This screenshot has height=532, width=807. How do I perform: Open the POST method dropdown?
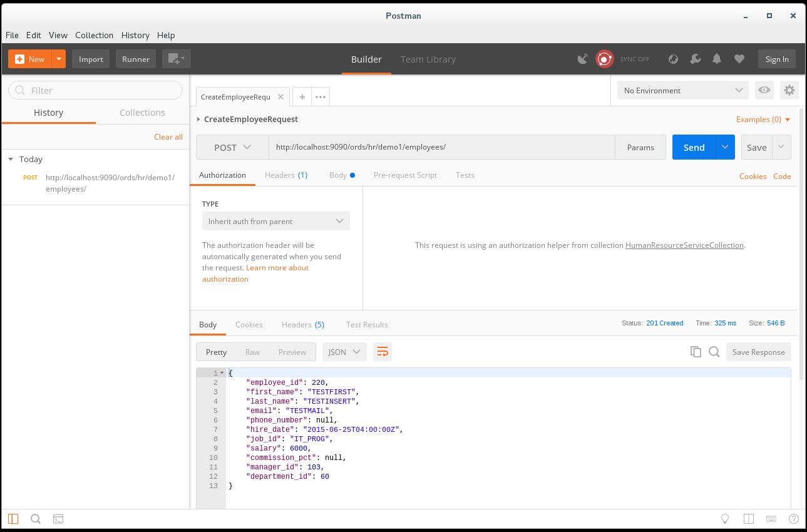232,147
